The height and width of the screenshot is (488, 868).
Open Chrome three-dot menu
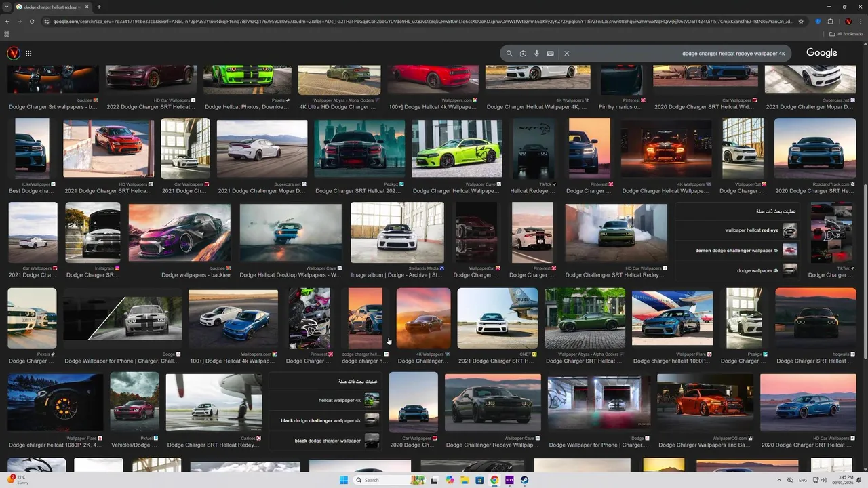pyautogui.click(x=861, y=21)
